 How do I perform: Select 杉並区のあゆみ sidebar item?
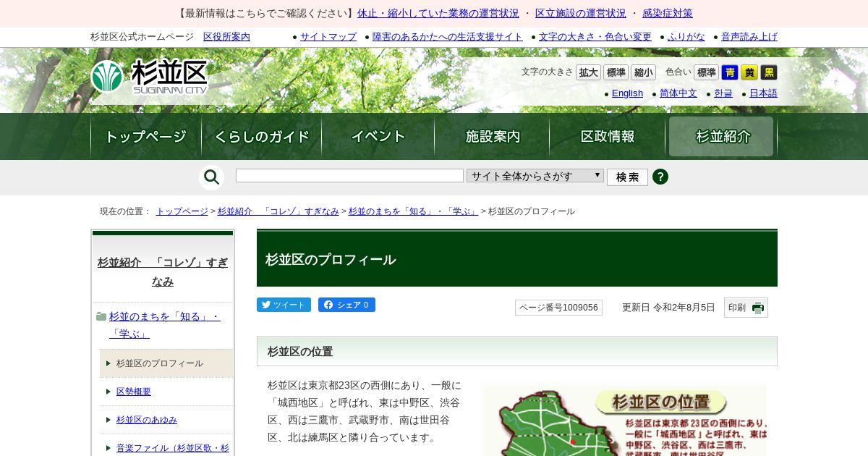(147, 420)
